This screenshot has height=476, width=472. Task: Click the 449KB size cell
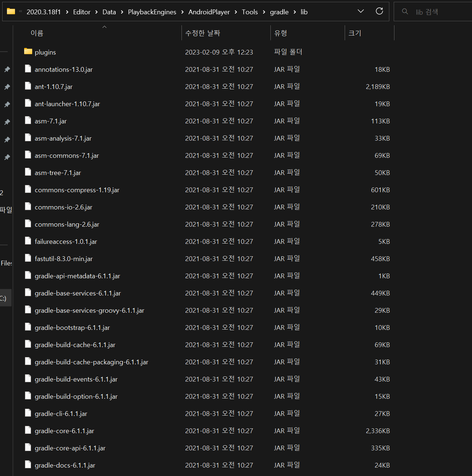tap(380, 293)
